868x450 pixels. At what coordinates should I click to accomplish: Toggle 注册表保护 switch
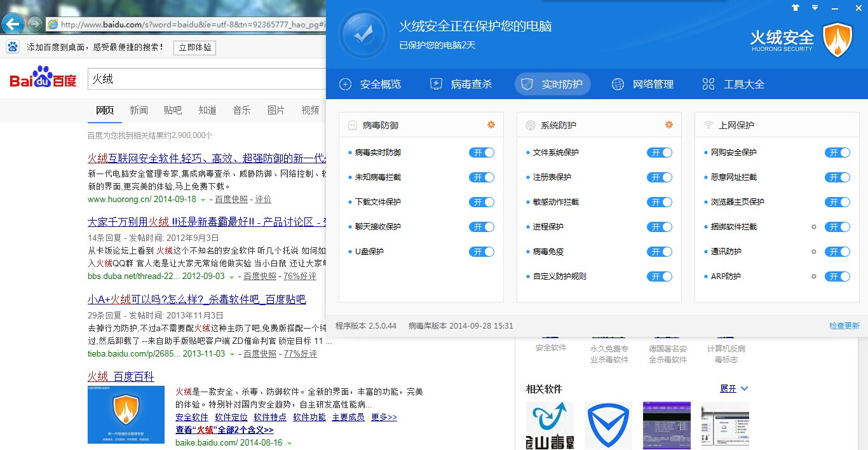(x=660, y=177)
